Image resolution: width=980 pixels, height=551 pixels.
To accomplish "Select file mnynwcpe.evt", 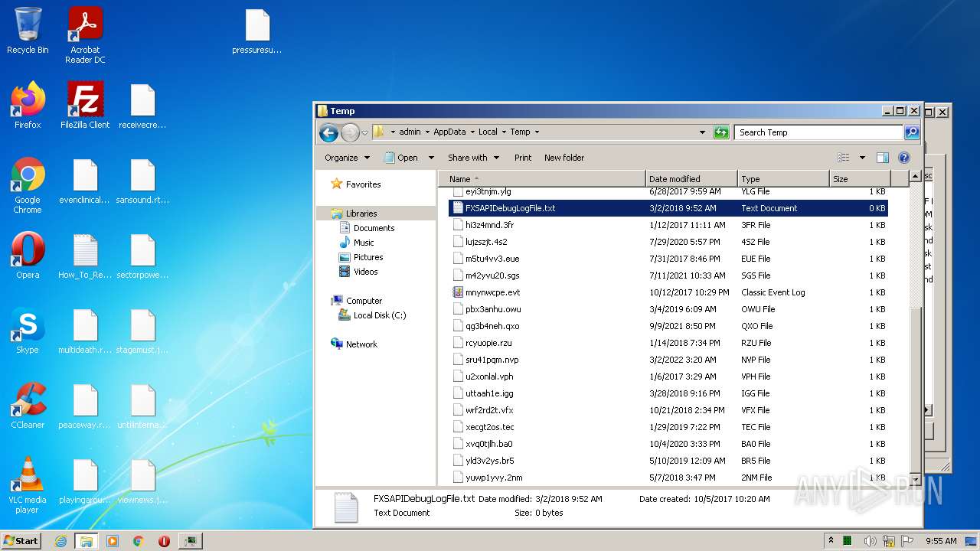I will point(668,292).
